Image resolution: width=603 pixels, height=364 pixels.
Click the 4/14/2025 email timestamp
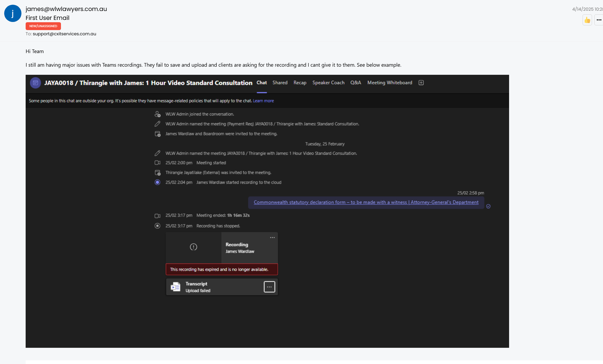point(587,9)
